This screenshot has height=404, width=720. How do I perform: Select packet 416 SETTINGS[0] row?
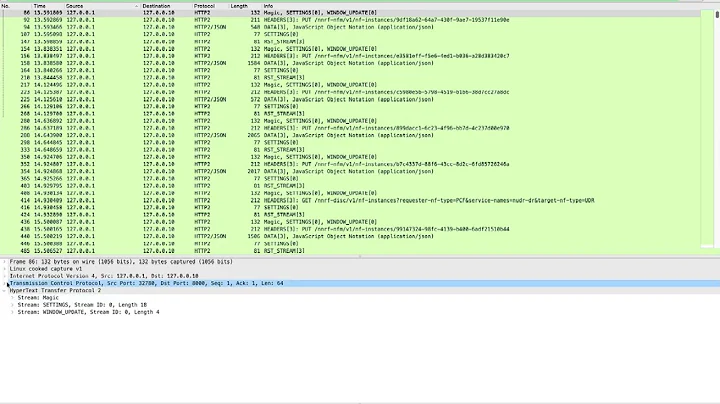pos(350,207)
